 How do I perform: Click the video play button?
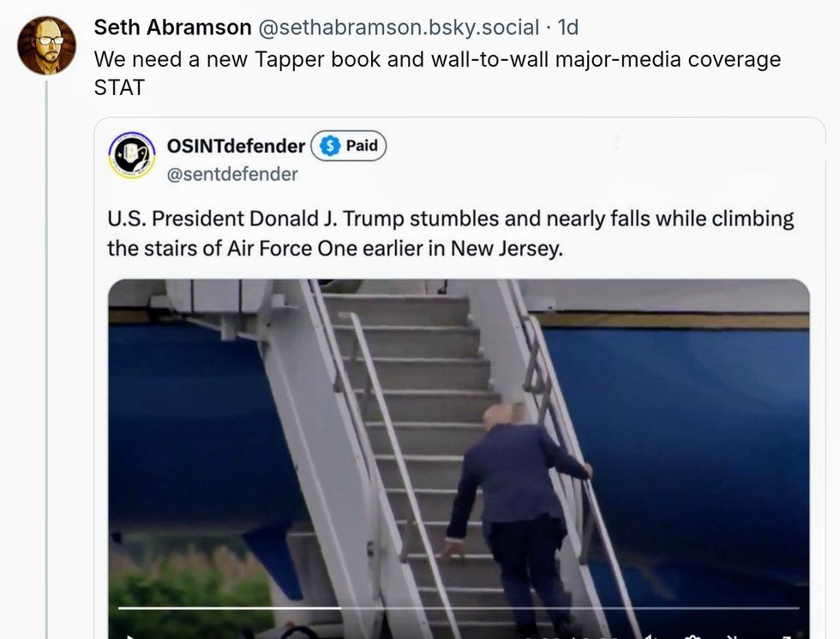[130, 636]
